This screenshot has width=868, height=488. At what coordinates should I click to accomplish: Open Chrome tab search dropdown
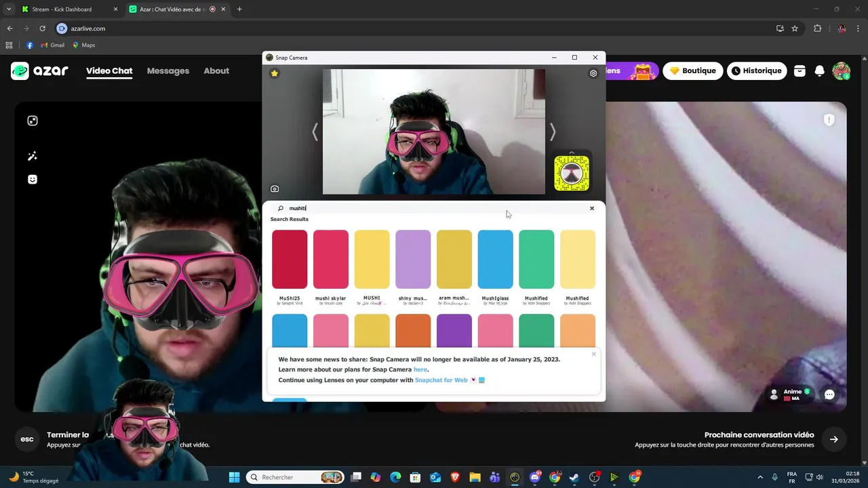coord(9,9)
